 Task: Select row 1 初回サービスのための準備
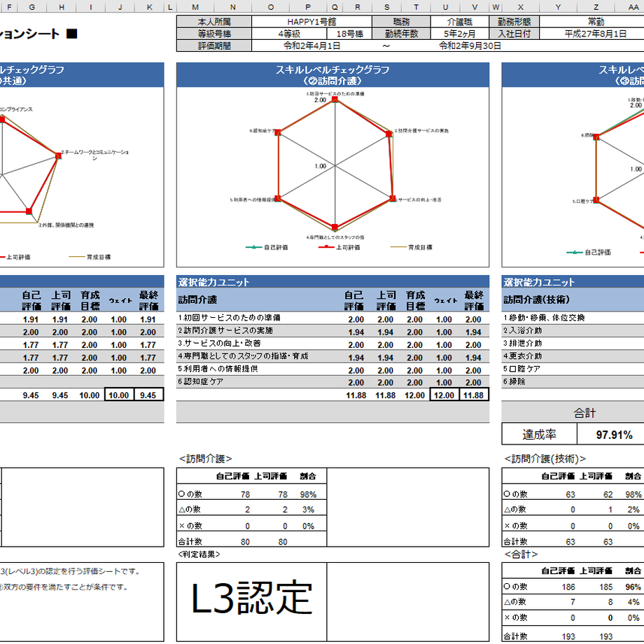[332, 318]
